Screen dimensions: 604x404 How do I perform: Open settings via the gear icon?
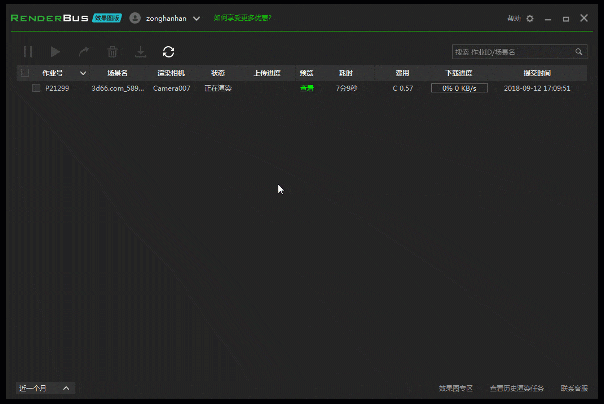530,18
